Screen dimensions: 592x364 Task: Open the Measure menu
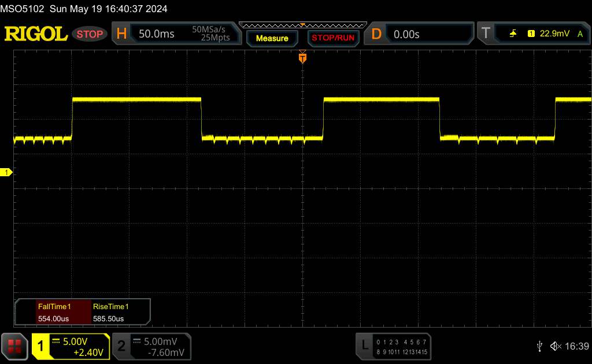tap(272, 38)
